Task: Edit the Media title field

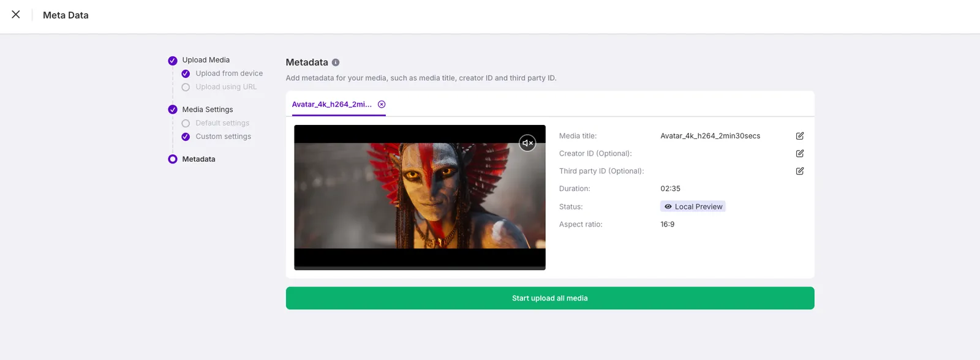Action: (799, 136)
